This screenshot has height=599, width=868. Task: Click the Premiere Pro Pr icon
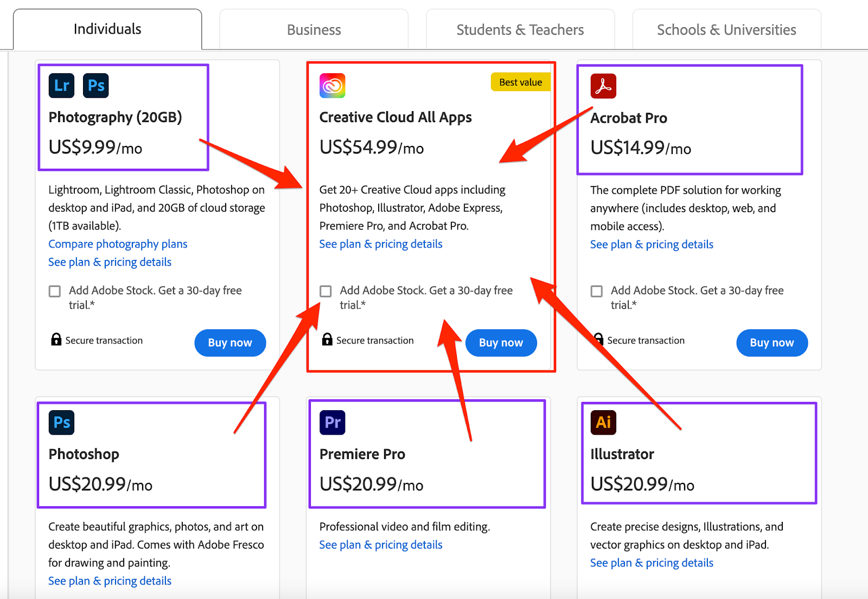(x=333, y=422)
